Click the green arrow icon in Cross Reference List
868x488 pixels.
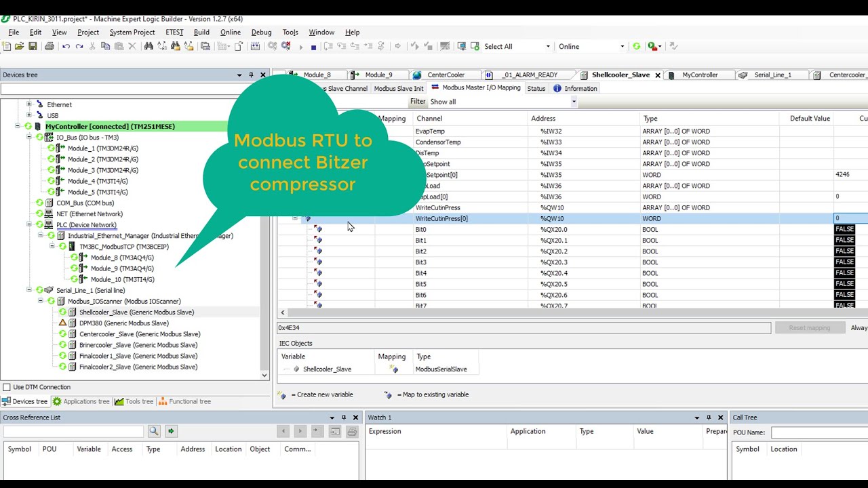[171, 431]
